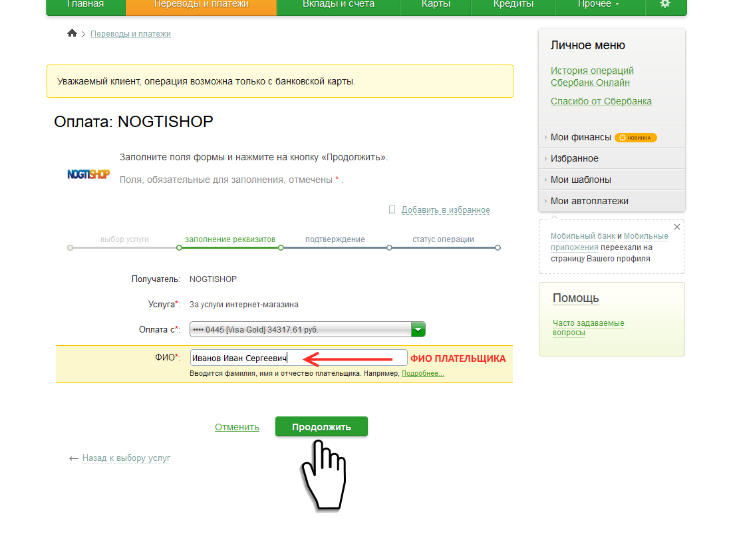Open the Вклады и счета tab
Viewport: 731px width, 560px height.
pos(339,4)
